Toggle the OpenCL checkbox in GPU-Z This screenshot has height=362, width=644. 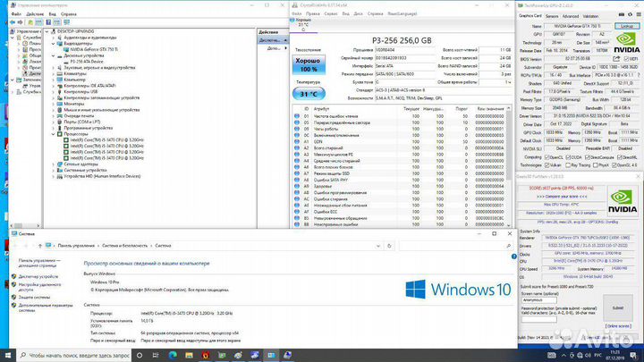[x=547, y=157]
